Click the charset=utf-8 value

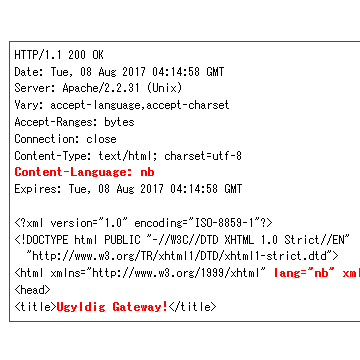tap(203, 156)
